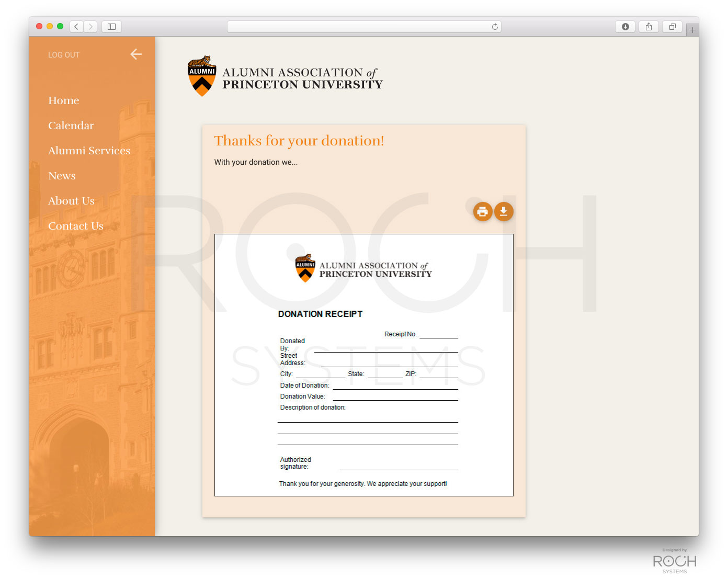
Task: Open the browser downloads list
Action: tap(625, 27)
